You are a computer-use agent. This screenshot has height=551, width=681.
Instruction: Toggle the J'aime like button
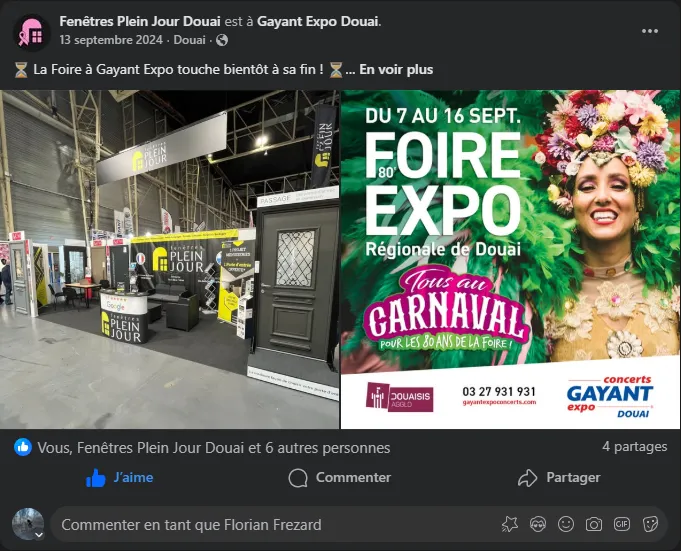pos(119,478)
